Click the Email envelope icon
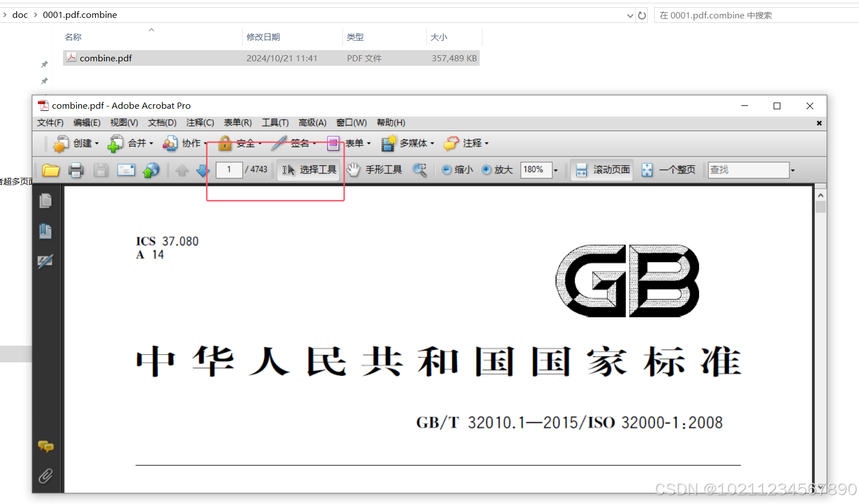The height and width of the screenshot is (504, 859). (x=126, y=170)
